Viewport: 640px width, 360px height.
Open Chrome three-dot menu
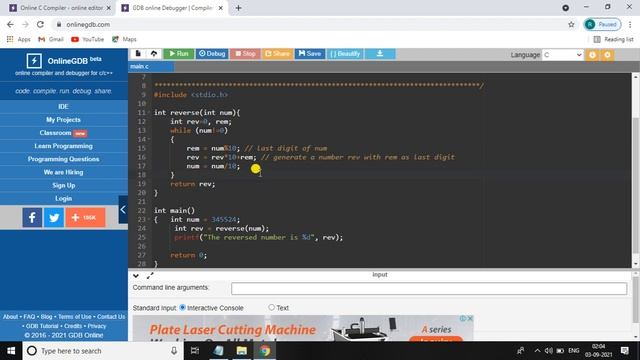pyautogui.click(x=630, y=24)
